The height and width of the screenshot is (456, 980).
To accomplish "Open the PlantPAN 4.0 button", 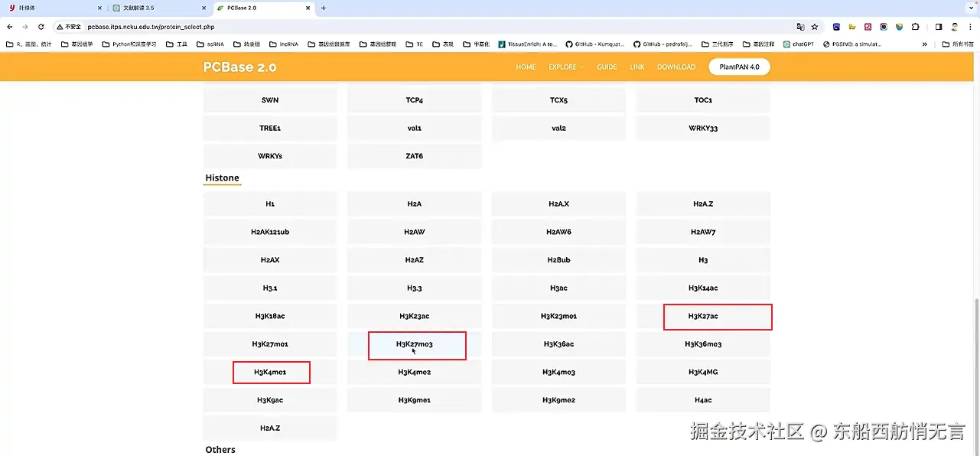I will pyautogui.click(x=739, y=67).
